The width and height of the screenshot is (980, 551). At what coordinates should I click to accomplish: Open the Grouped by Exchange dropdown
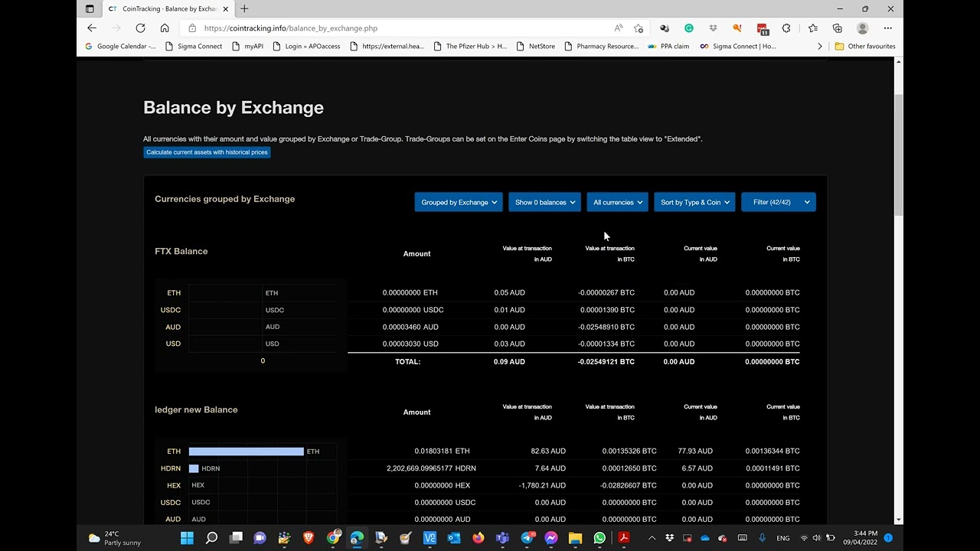tap(459, 202)
